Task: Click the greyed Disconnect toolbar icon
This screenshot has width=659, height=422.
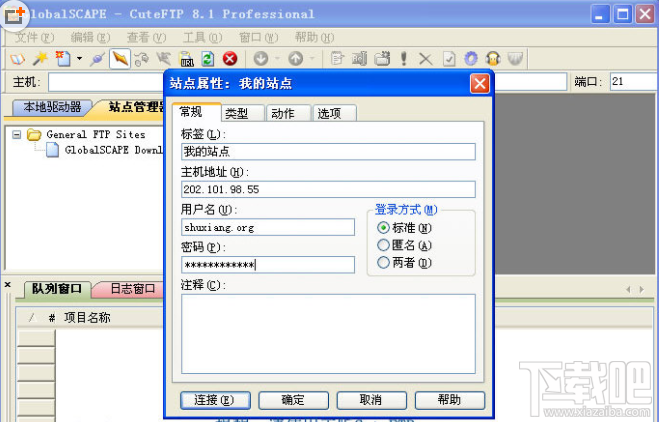Action: (x=142, y=59)
